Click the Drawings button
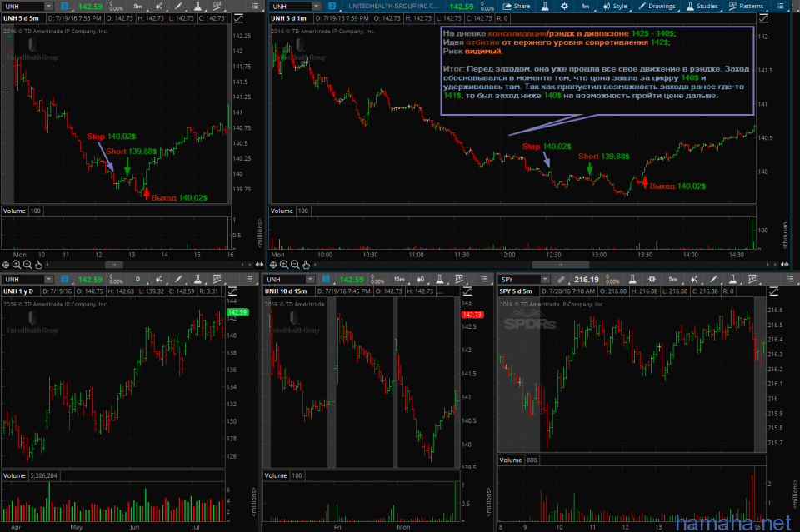The width and height of the screenshot is (800, 532). [657, 6]
